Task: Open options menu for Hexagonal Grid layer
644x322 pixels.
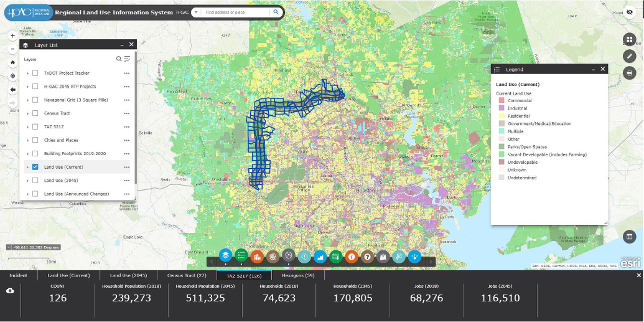Action: pos(126,100)
